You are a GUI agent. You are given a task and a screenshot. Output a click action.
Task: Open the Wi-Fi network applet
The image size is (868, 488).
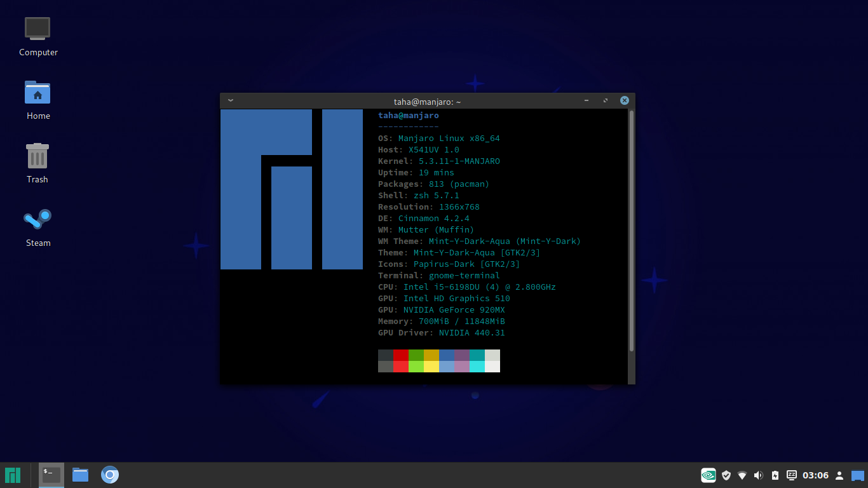[742, 475]
